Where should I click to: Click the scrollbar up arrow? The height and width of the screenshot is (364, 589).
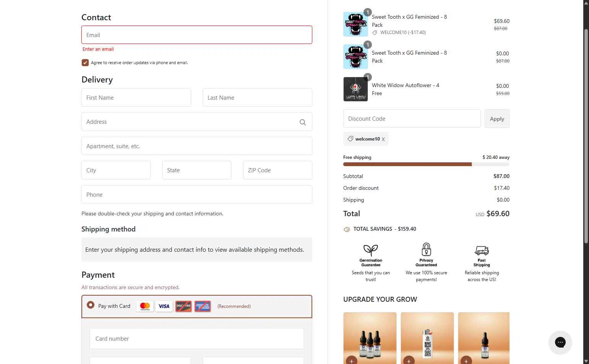(586, 3)
